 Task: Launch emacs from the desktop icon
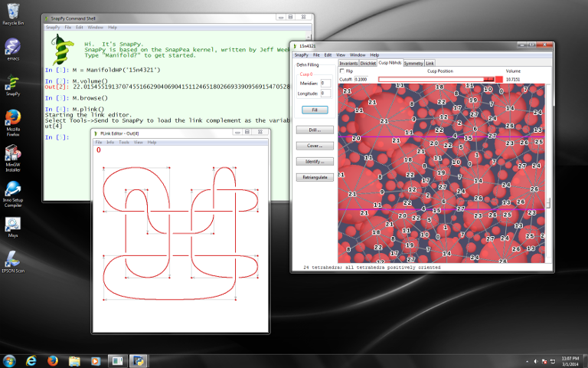tap(13, 49)
